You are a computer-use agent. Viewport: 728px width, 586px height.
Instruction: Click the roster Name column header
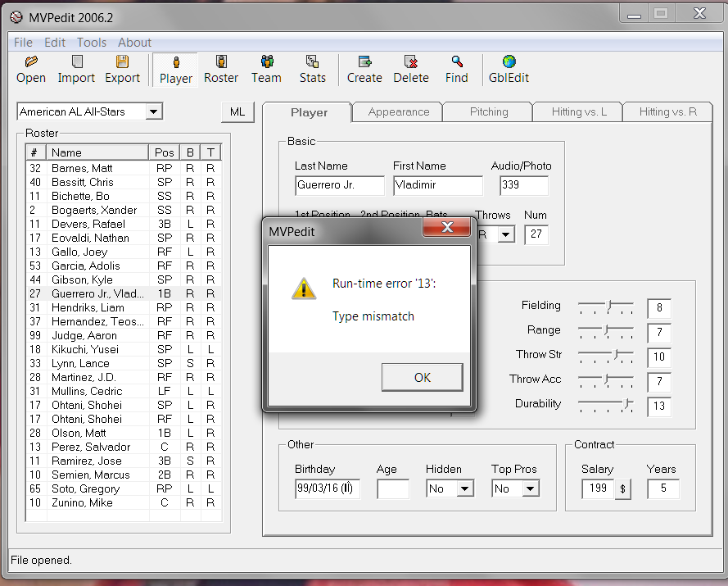pyautogui.click(x=97, y=152)
